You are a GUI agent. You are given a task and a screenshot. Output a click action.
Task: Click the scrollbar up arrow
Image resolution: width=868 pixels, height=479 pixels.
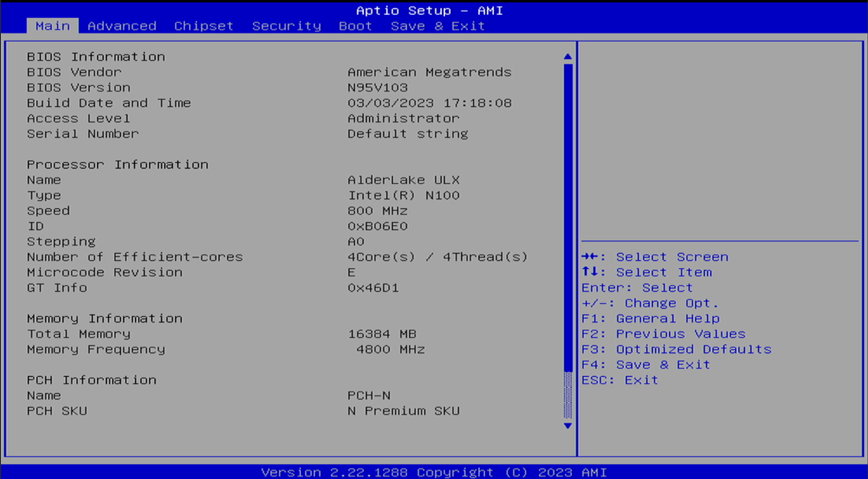567,56
